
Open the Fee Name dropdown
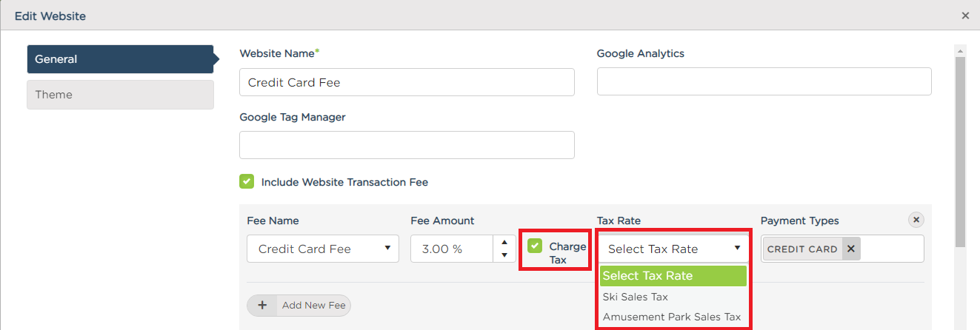coord(323,249)
